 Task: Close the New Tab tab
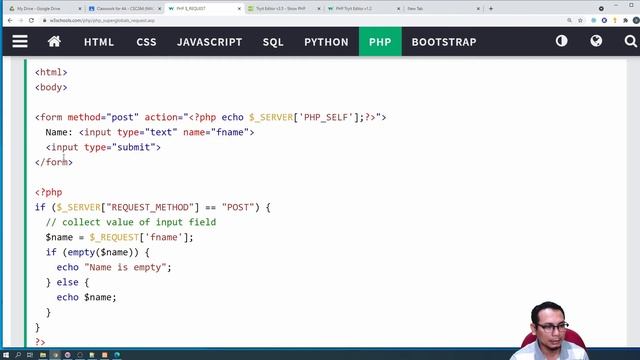478,9
